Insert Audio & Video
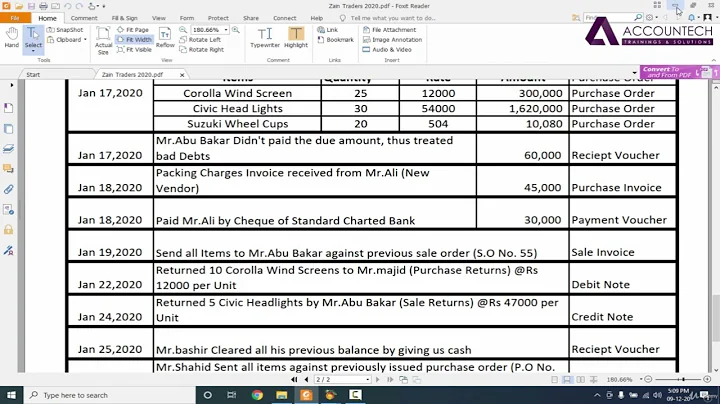This screenshot has width=720, height=404. [387, 50]
